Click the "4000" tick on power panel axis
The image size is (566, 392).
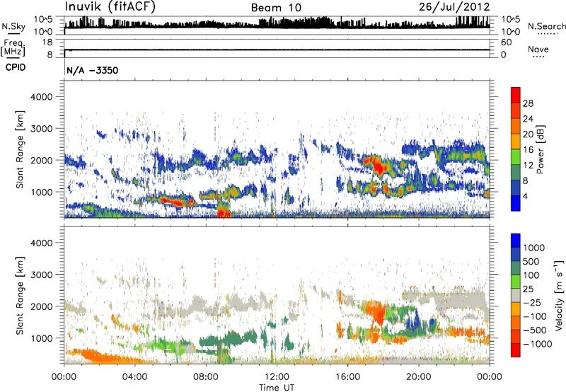[41, 97]
